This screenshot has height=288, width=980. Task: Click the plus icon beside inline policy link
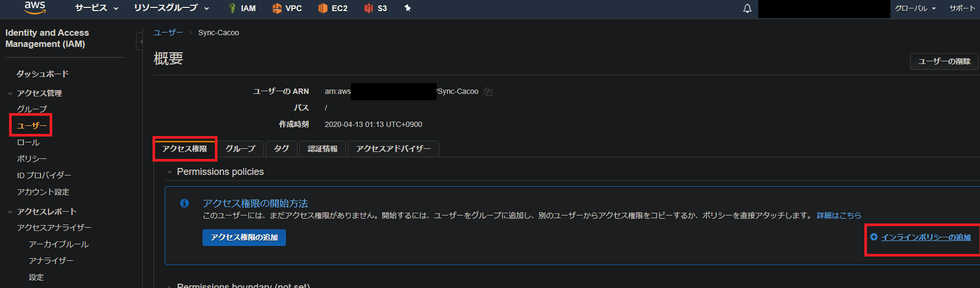click(x=874, y=237)
